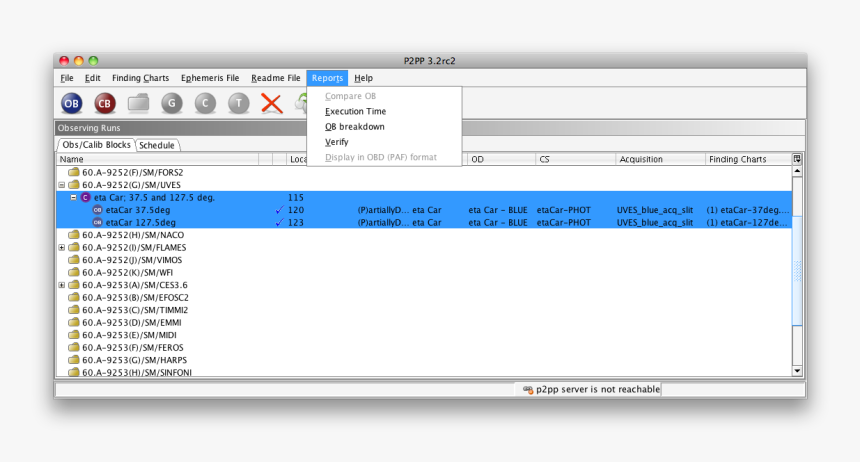The width and height of the screenshot is (860, 462).
Task: Collapse the eta Car container node
Action: click(74, 198)
